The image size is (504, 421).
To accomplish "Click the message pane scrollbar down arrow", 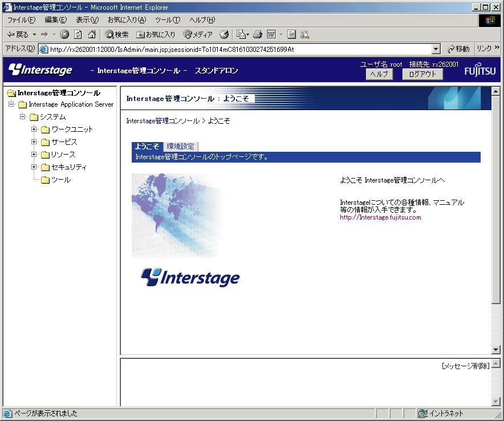I will click(x=495, y=402).
